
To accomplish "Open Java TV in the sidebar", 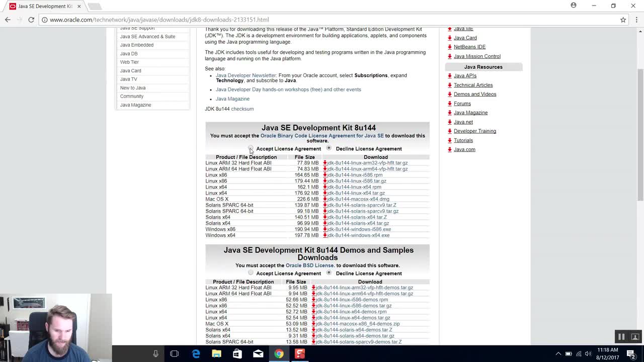I will click(128, 79).
